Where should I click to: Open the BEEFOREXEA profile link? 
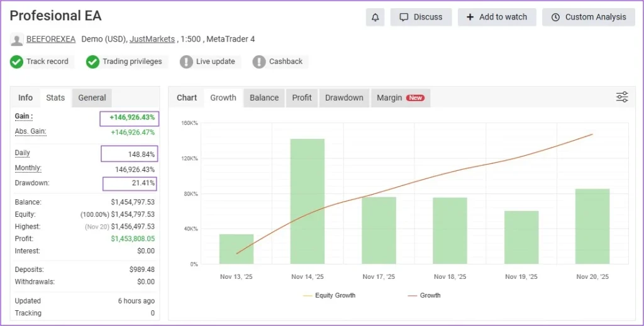point(51,40)
